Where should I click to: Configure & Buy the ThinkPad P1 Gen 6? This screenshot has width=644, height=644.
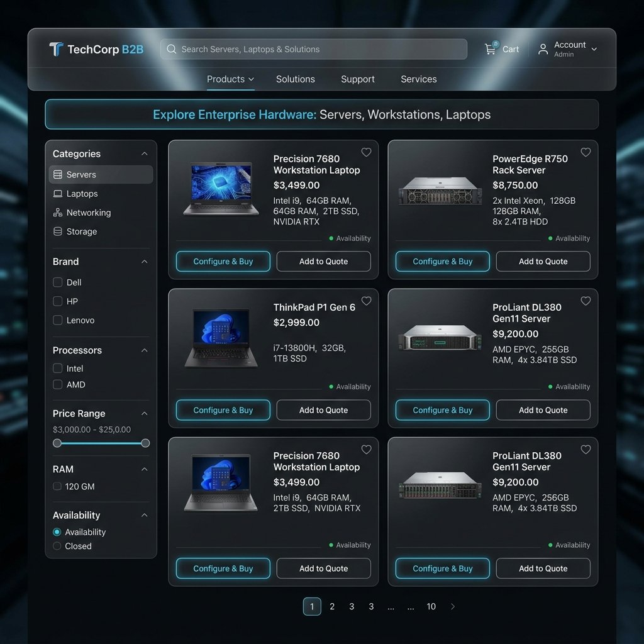pos(223,410)
